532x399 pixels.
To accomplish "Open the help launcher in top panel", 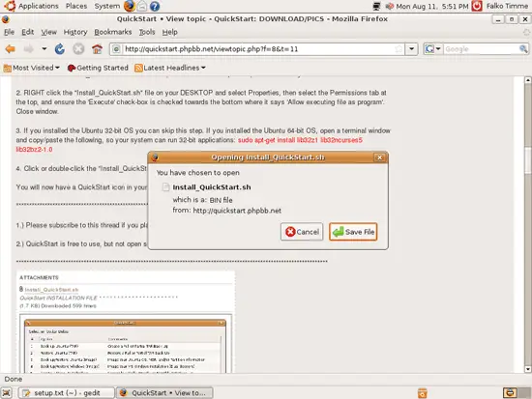I will (x=155, y=6).
